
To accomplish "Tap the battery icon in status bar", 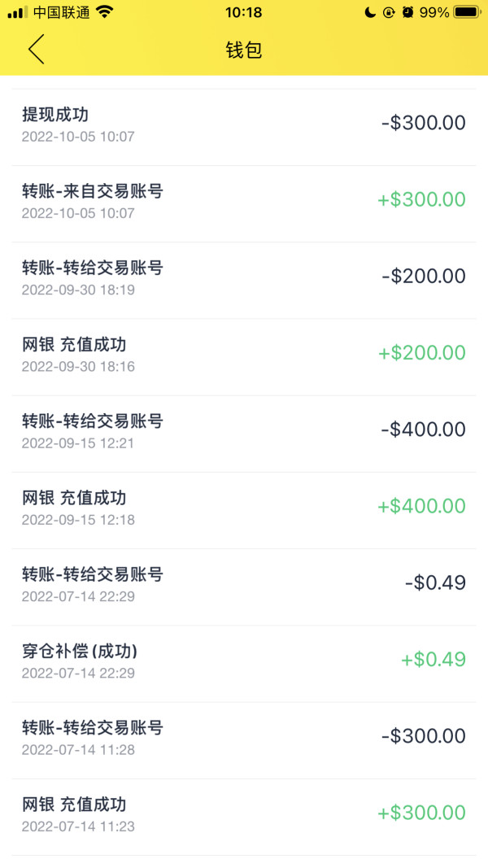I will pos(467,12).
